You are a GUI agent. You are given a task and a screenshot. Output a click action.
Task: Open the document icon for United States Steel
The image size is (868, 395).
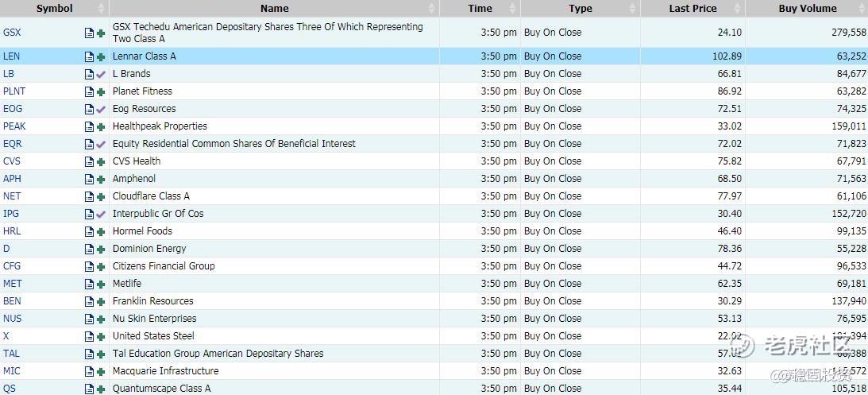(x=89, y=337)
